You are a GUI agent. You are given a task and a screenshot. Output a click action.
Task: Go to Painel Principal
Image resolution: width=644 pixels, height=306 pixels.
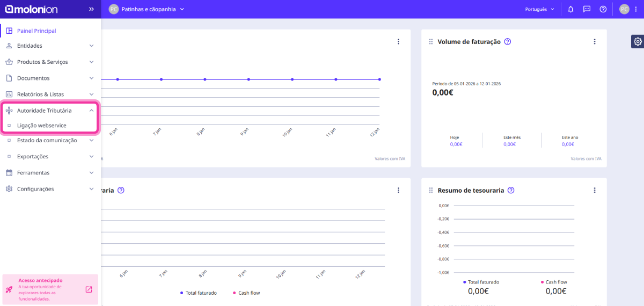coord(36,31)
